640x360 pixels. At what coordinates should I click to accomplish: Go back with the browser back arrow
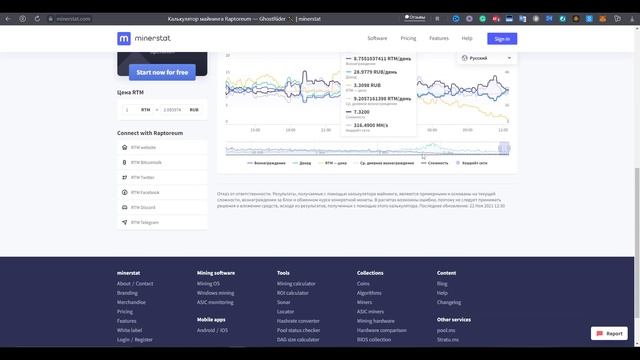[x=8, y=19]
